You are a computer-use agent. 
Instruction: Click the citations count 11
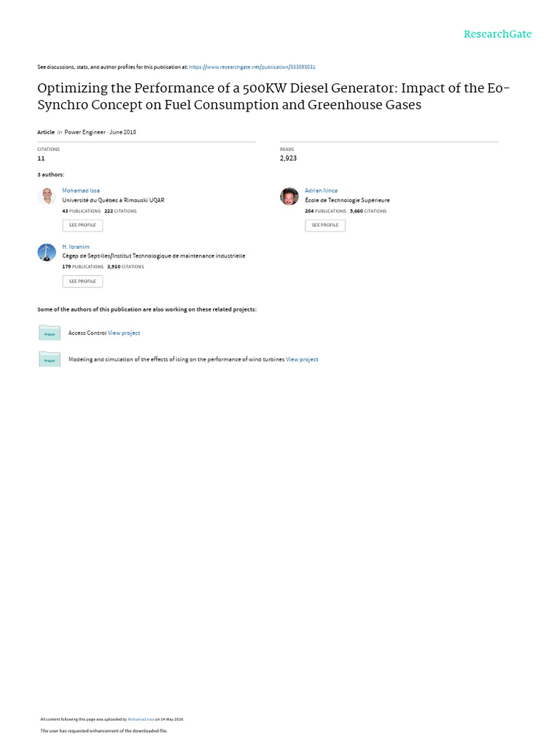click(x=41, y=158)
